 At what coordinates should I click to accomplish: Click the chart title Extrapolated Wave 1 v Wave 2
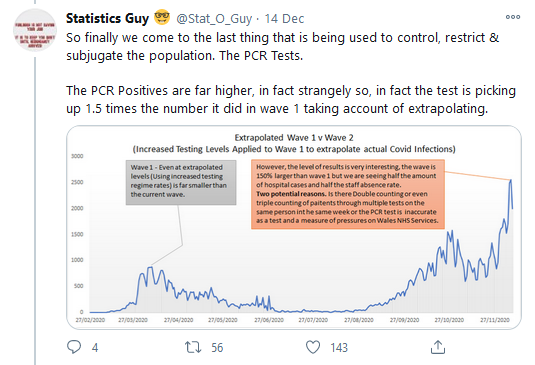coord(294,138)
